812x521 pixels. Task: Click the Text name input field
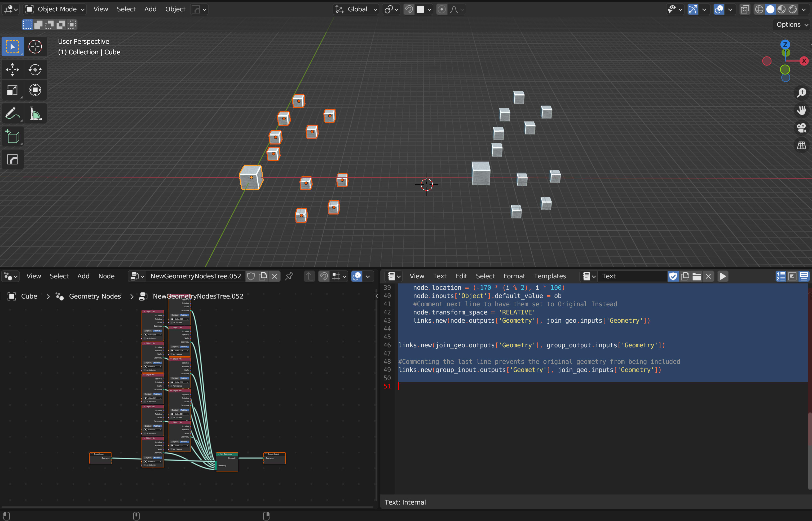pyautogui.click(x=633, y=276)
